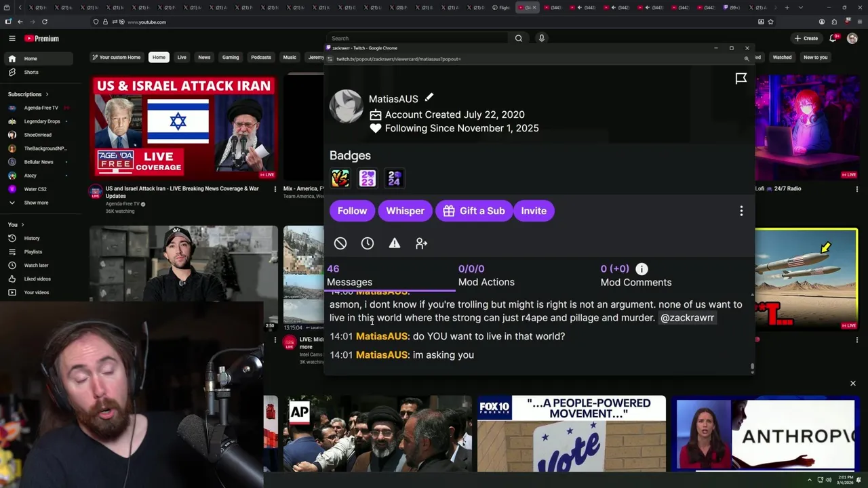This screenshot has height=488, width=868.
Task: Click the Gift a Sub button
Action: click(x=474, y=211)
